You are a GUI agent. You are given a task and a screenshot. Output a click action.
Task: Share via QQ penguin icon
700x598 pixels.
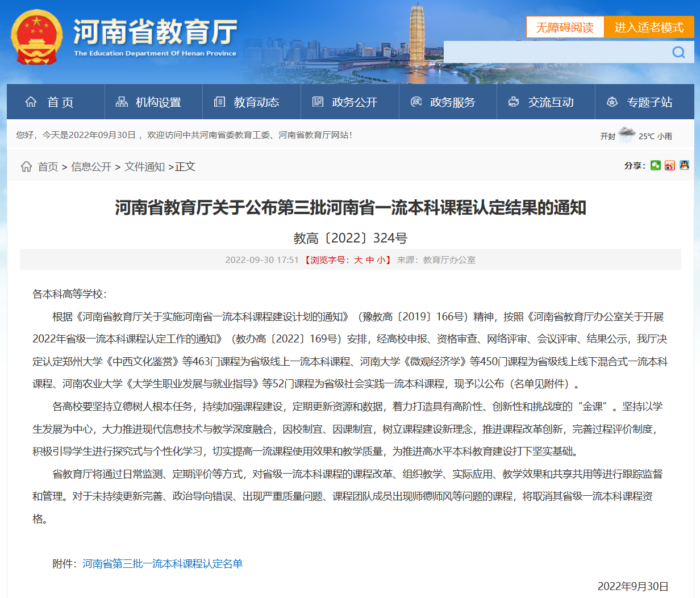coord(684,165)
